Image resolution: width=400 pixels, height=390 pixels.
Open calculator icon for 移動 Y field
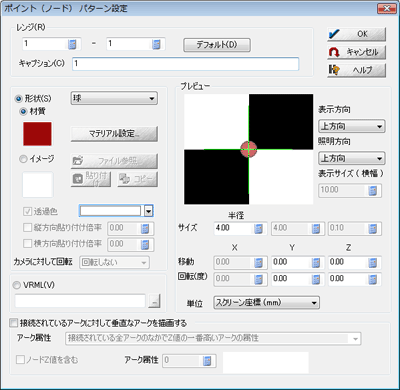[x=316, y=263]
